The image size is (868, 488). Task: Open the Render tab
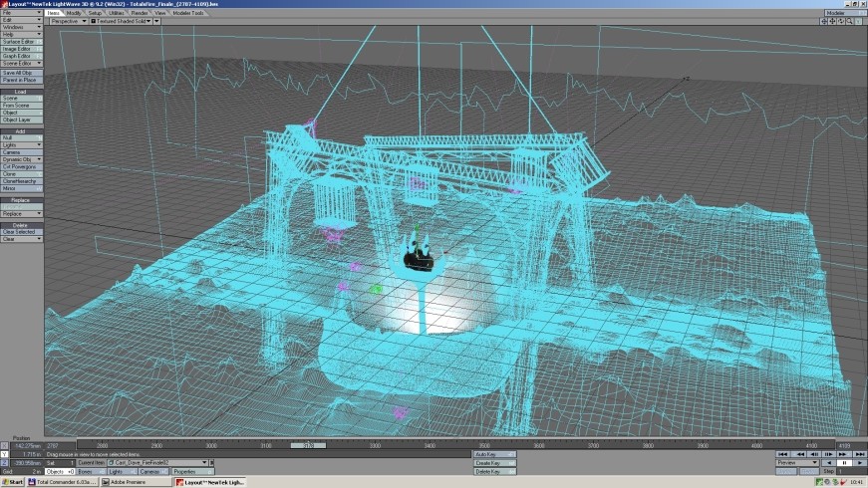(x=138, y=13)
